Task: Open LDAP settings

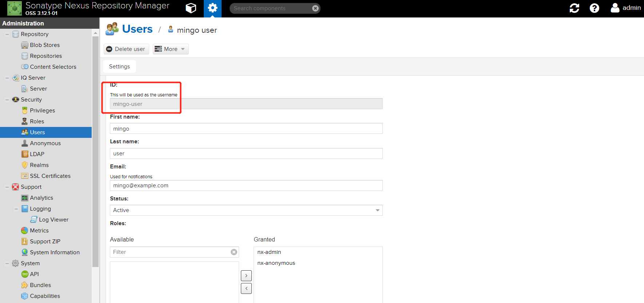Action: point(37,154)
